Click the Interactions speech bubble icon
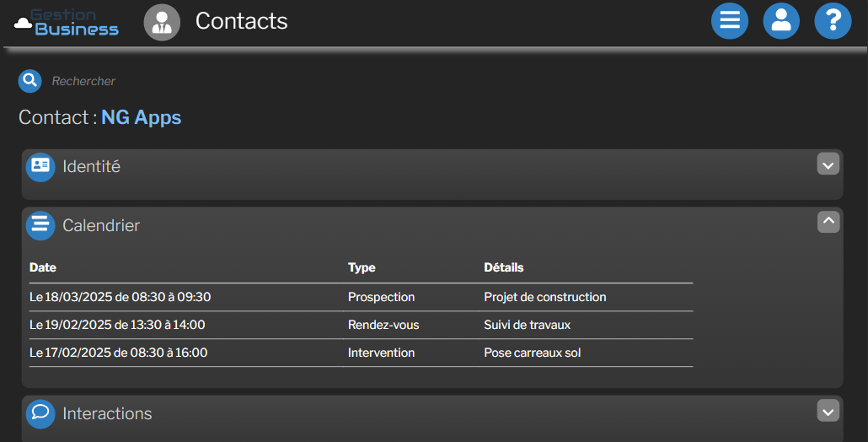 (40, 413)
